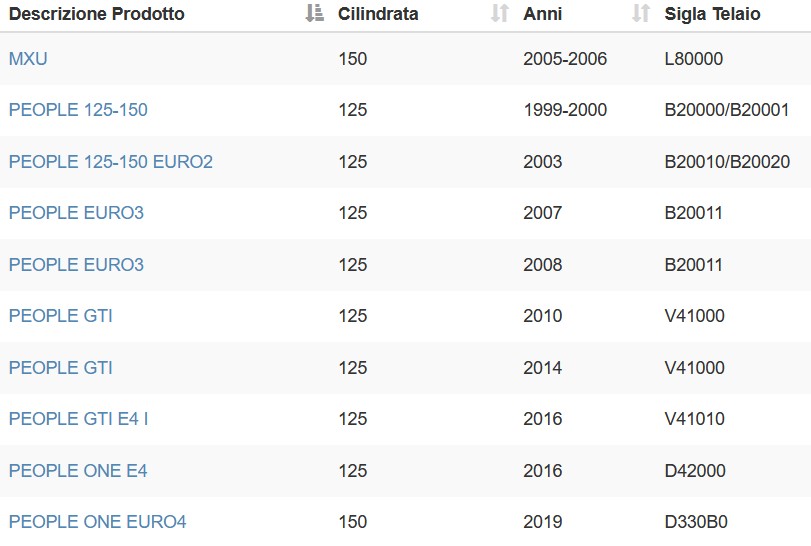Open the PEOPLE 125-150 link
The height and width of the screenshot is (546, 811).
[x=78, y=110]
